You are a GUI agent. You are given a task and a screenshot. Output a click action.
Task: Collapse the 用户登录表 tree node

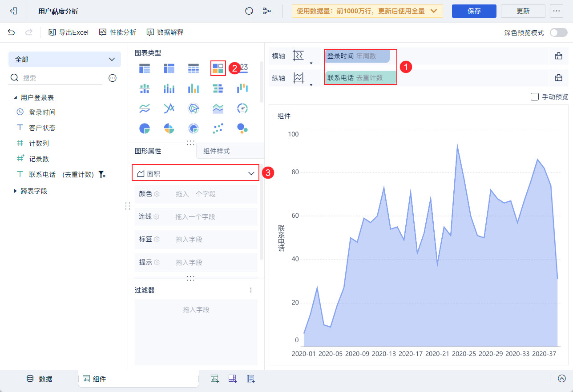pyautogui.click(x=16, y=97)
